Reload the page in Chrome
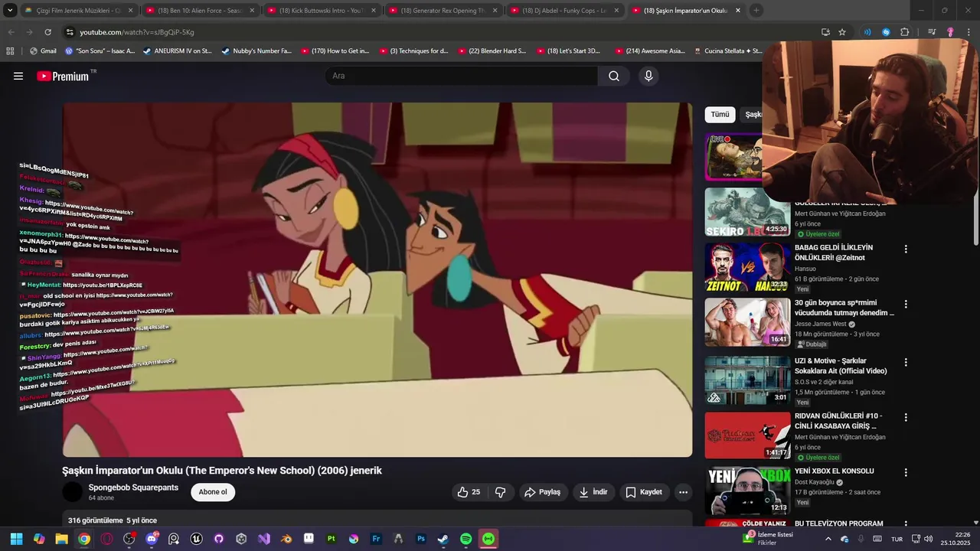Screen dimensions: 980x551 pyautogui.click(x=47, y=32)
